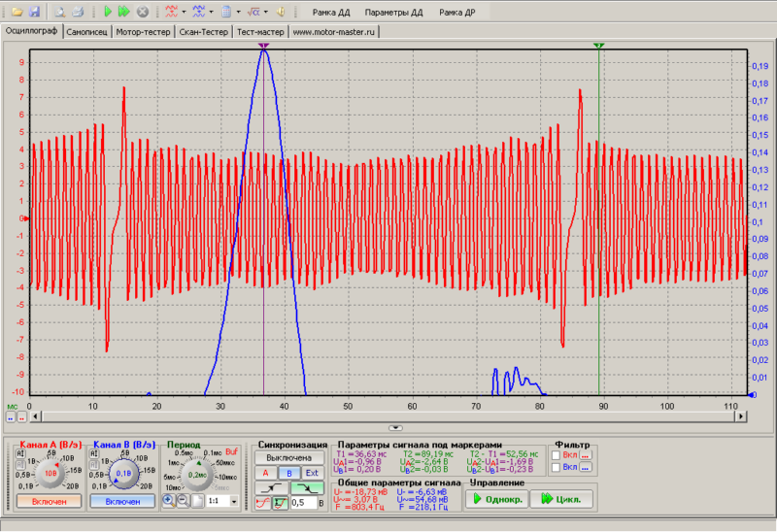Open blue filter settings ellipsis button
Viewport: 777px width, 532px height.
pyautogui.click(x=586, y=467)
